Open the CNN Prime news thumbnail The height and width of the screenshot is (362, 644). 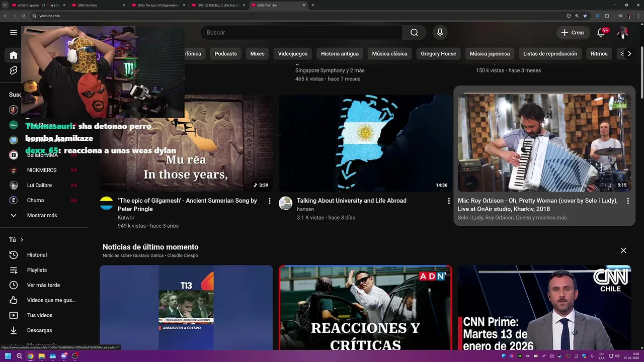coord(544,308)
